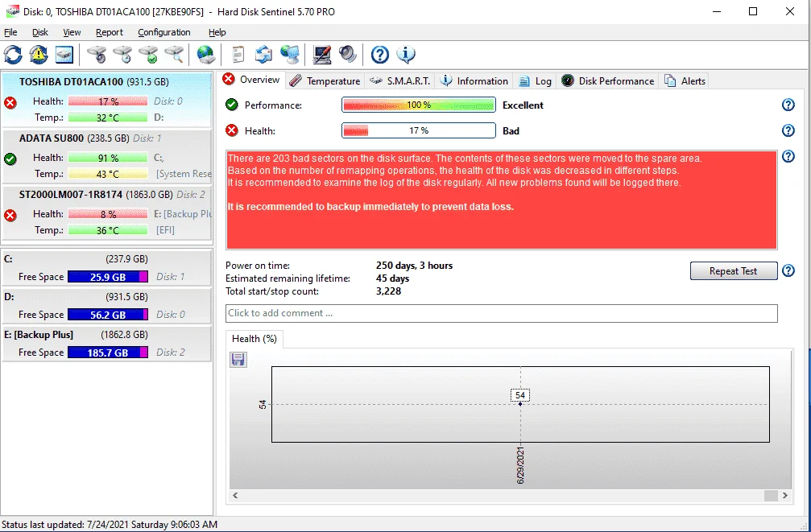The height and width of the screenshot is (532, 811).
Task: Switch to the Alerts tab
Action: (x=685, y=81)
